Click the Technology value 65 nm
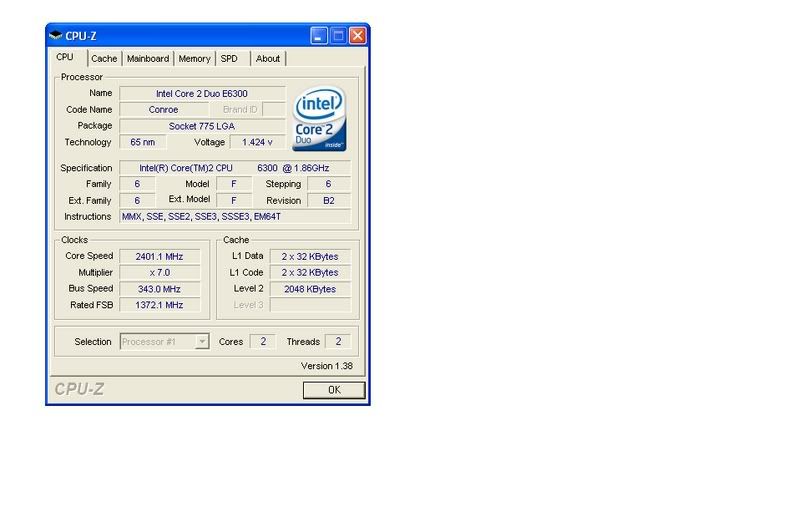This screenshot has height=512, width=799. point(143,142)
